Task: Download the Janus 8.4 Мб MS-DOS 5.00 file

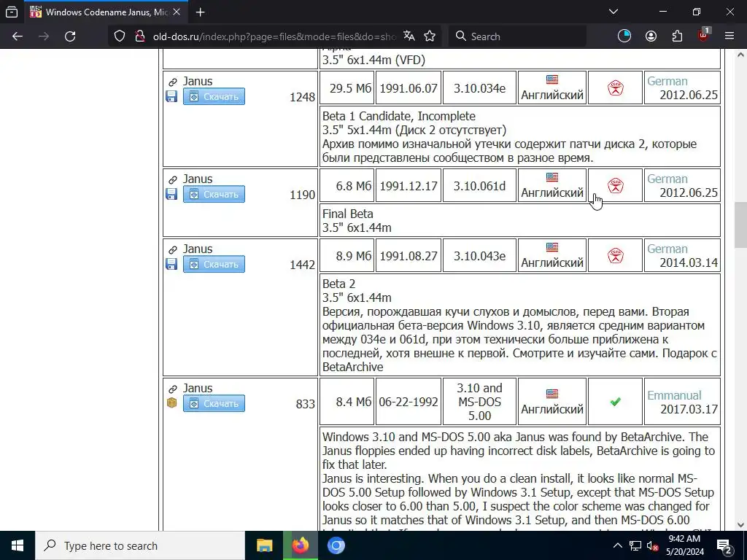Action: click(x=214, y=403)
